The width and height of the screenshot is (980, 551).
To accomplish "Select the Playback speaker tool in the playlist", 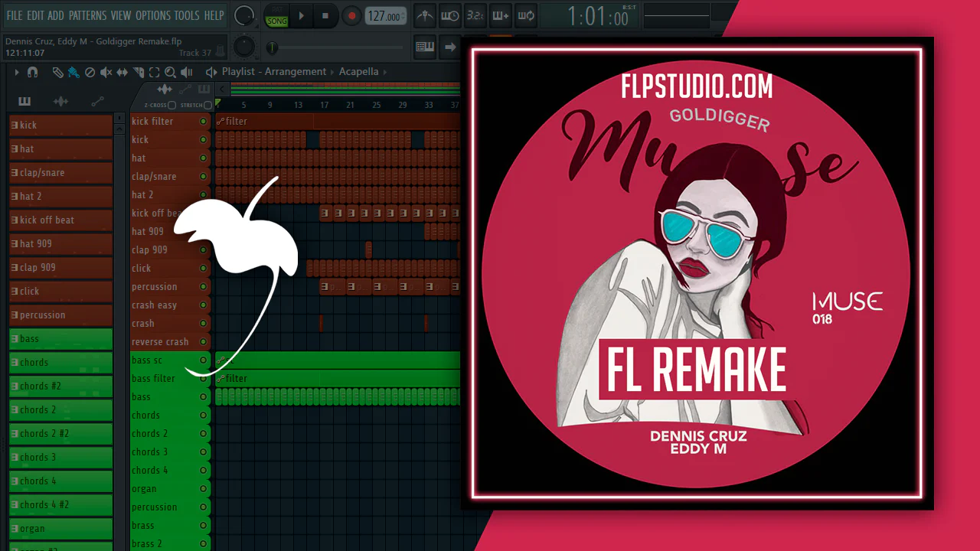I will [187, 72].
